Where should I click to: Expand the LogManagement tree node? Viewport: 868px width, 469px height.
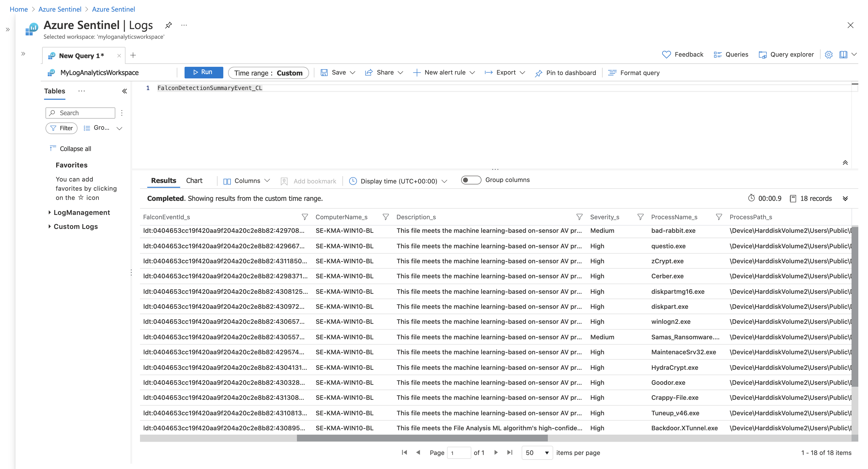(50, 212)
